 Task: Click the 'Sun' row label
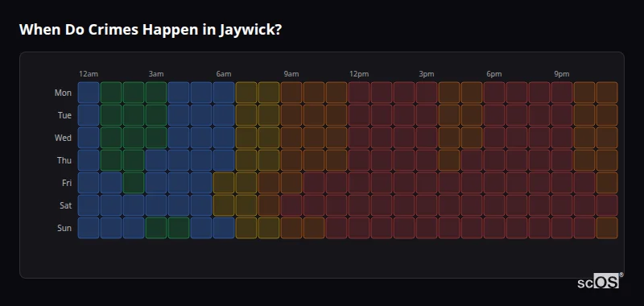tap(64, 228)
